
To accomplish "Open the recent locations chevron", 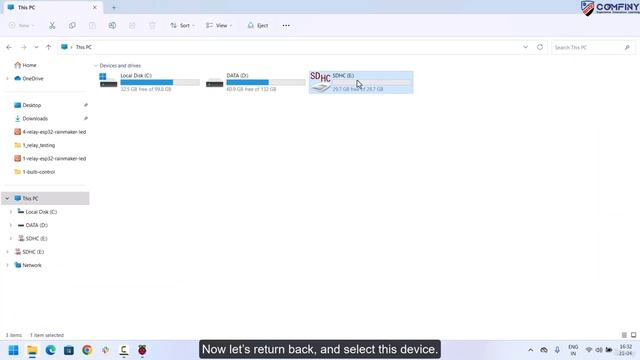I will tap(36, 47).
